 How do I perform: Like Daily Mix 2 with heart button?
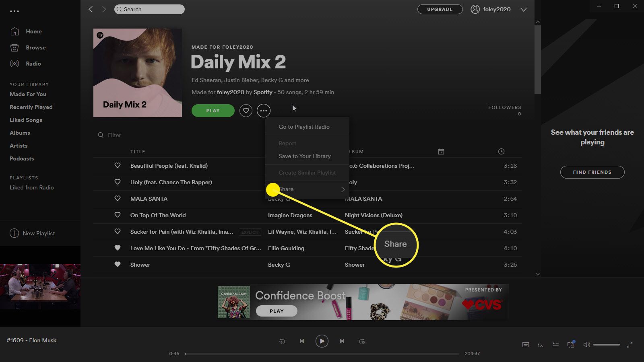[246, 111]
